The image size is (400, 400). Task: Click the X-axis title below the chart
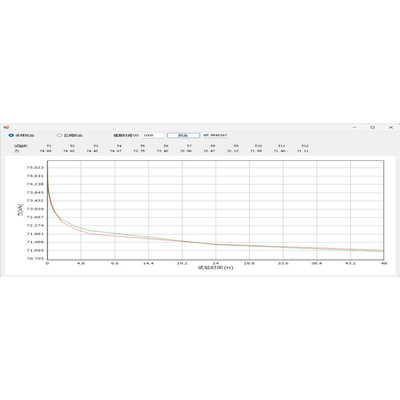[215, 268]
